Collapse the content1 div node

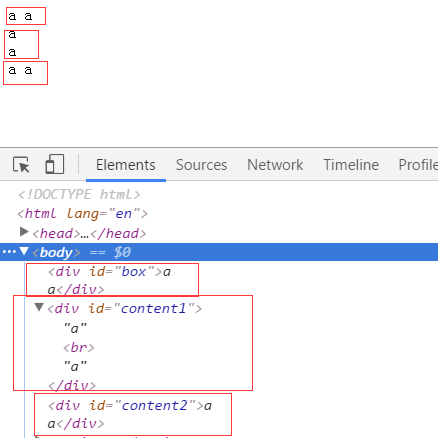tap(39, 307)
